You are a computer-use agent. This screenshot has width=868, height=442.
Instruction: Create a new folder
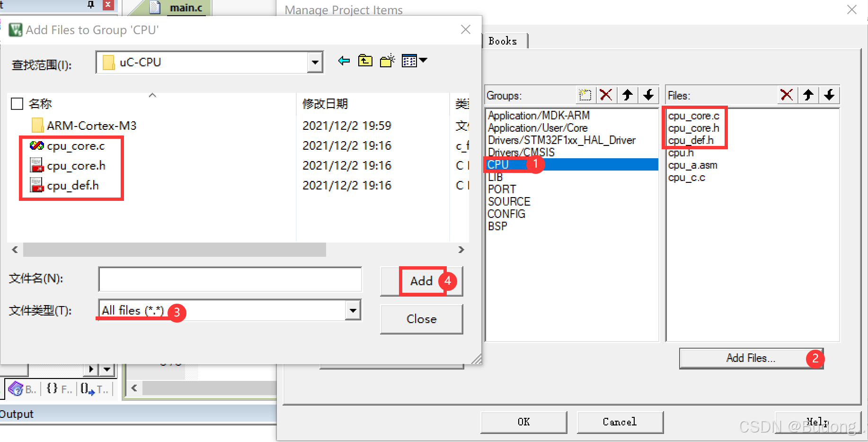[x=387, y=61]
